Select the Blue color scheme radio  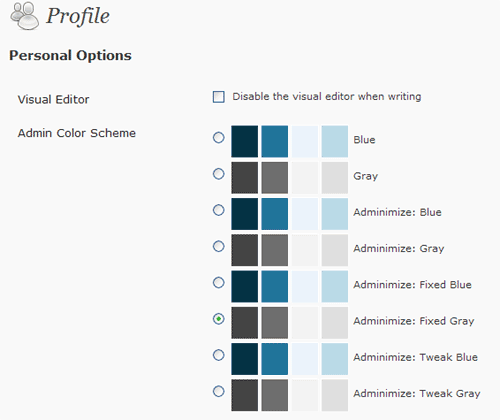[x=219, y=138]
